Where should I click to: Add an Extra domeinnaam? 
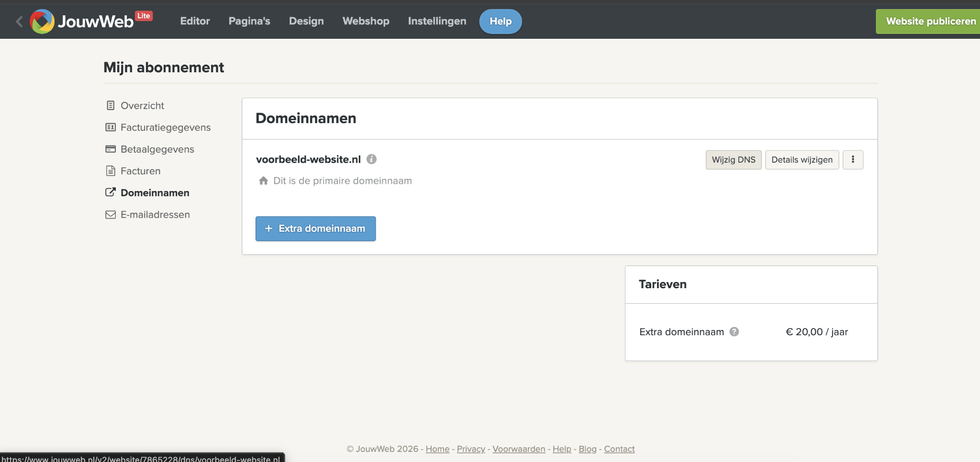(x=315, y=229)
